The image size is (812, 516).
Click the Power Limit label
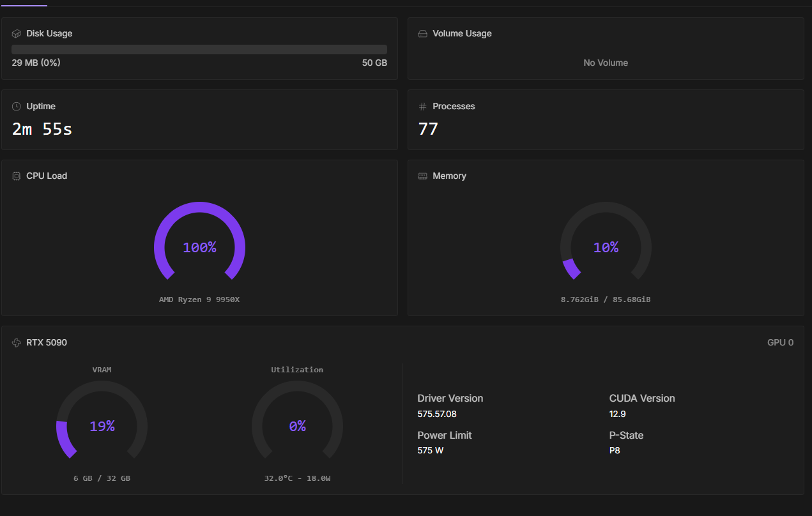point(445,436)
